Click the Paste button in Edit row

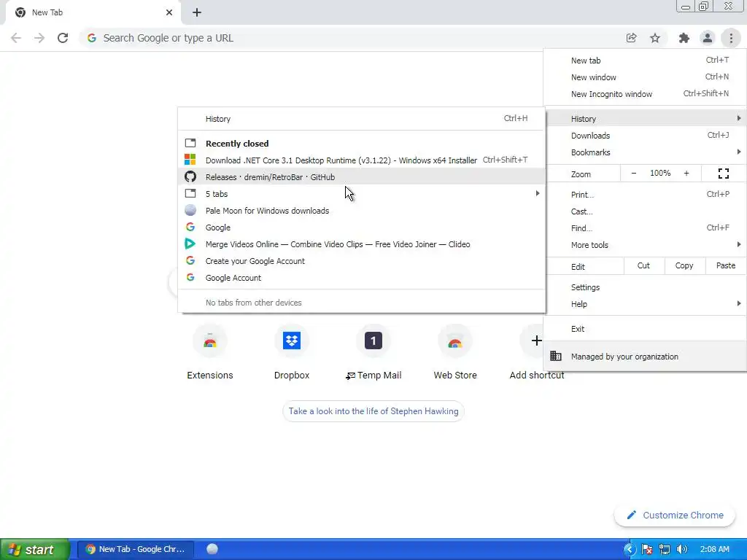point(726,265)
